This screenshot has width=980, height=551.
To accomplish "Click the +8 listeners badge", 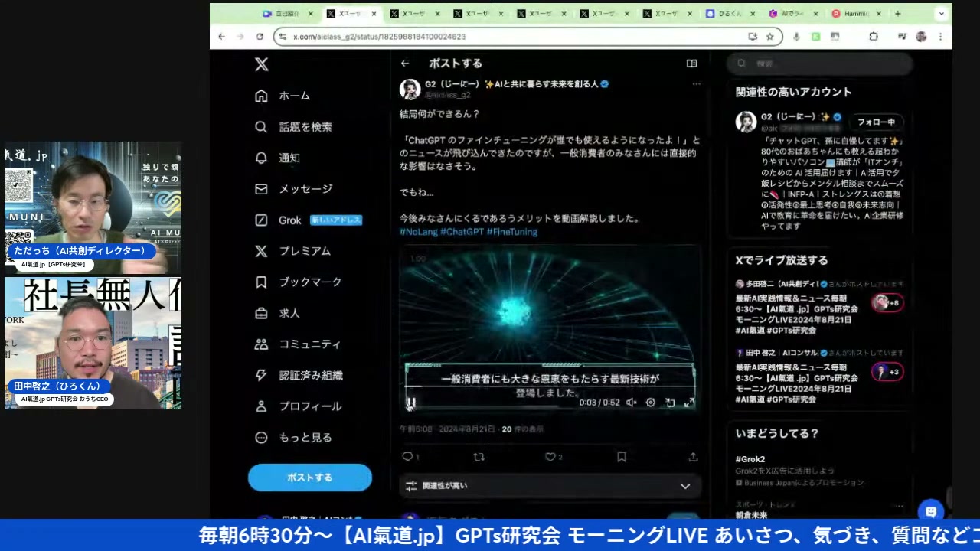I will point(887,303).
